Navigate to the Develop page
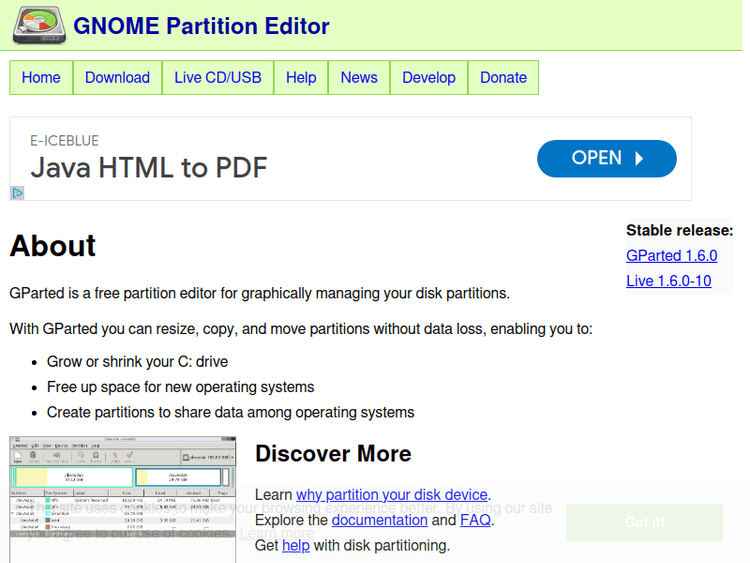The height and width of the screenshot is (563, 750). coord(429,78)
